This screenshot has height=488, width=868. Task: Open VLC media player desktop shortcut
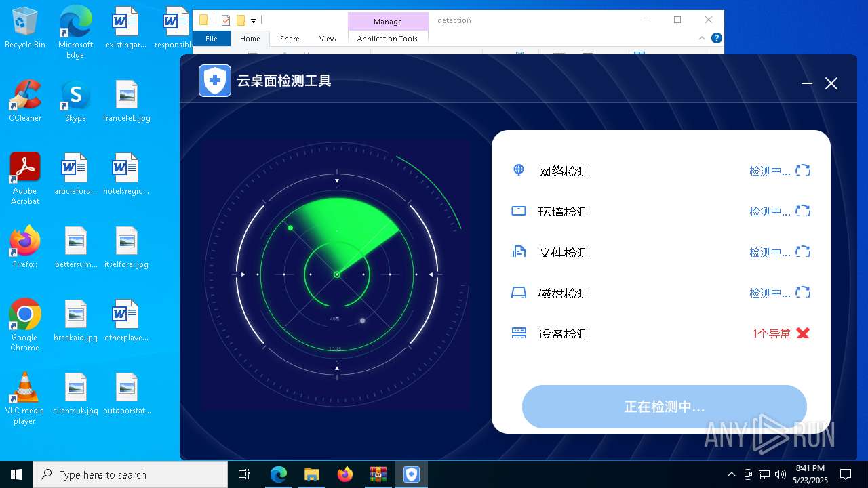pyautogui.click(x=25, y=399)
